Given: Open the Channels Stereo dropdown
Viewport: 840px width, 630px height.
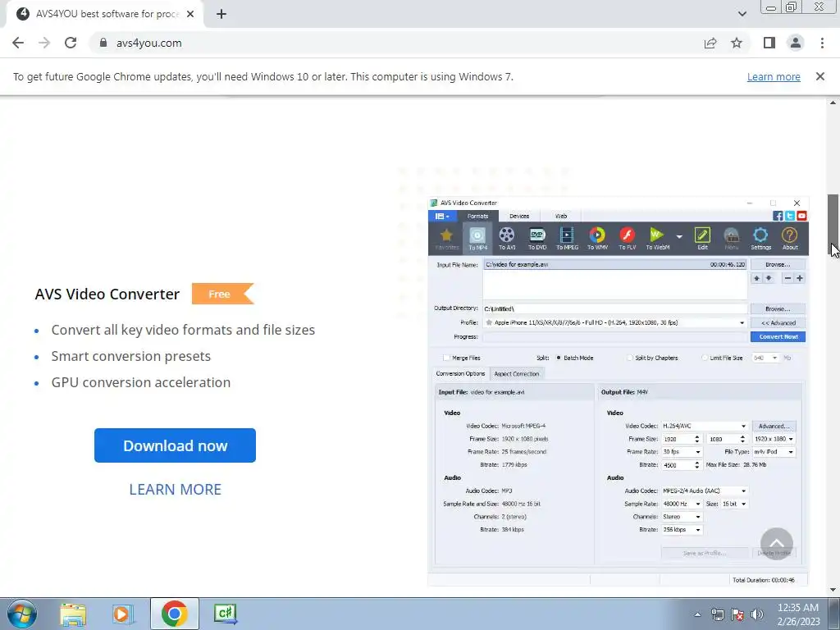Looking at the screenshot, I should click(x=697, y=517).
